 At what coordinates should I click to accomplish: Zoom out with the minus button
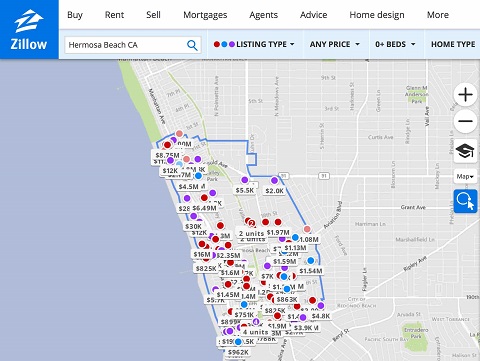(465, 121)
